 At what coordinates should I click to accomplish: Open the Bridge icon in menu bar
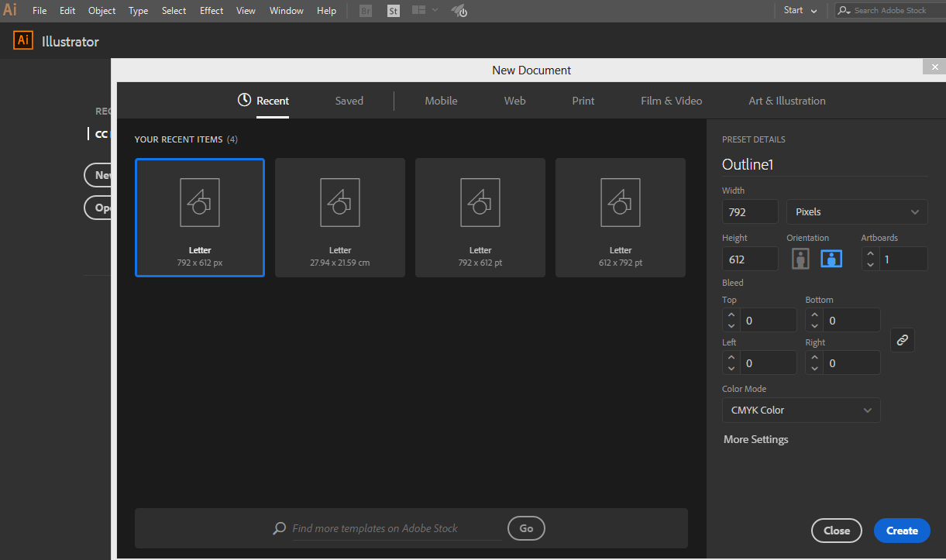pos(366,11)
